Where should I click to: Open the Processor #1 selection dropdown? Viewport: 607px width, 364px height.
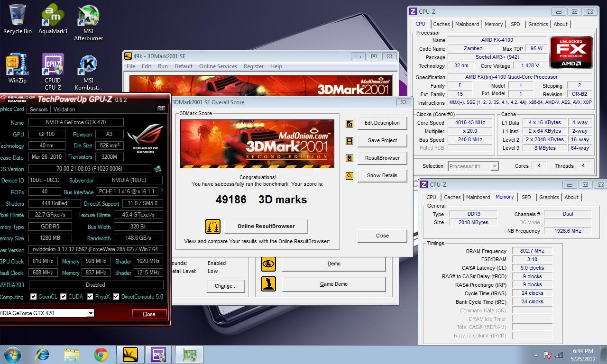click(495, 166)
